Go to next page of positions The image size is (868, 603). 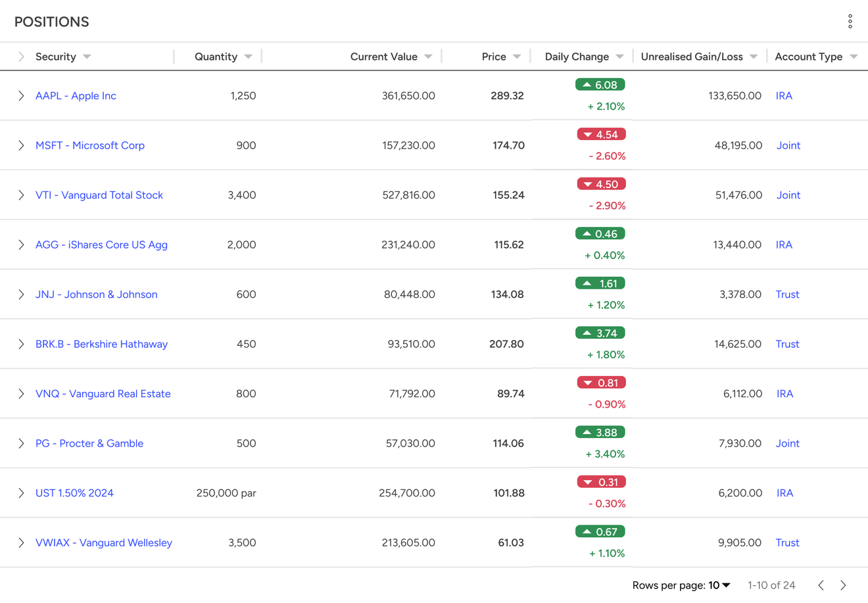tap(843, 585)
